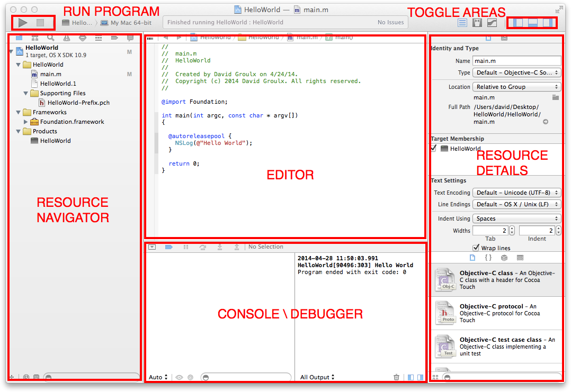Open the Code Snippet library braces icon
Screen dimensions: 571x392
(488, 258)
